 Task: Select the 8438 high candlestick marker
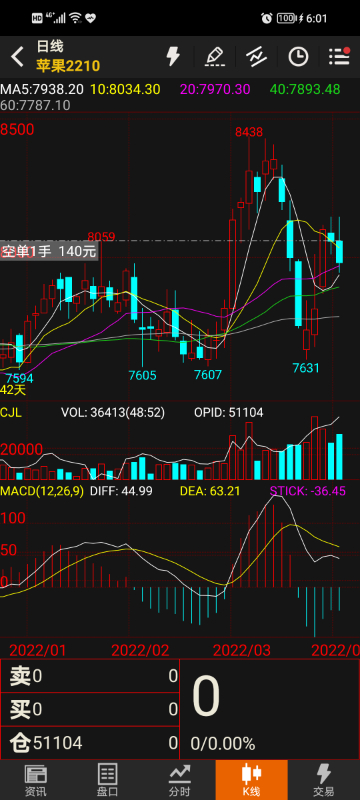click(x=249, y=132)
